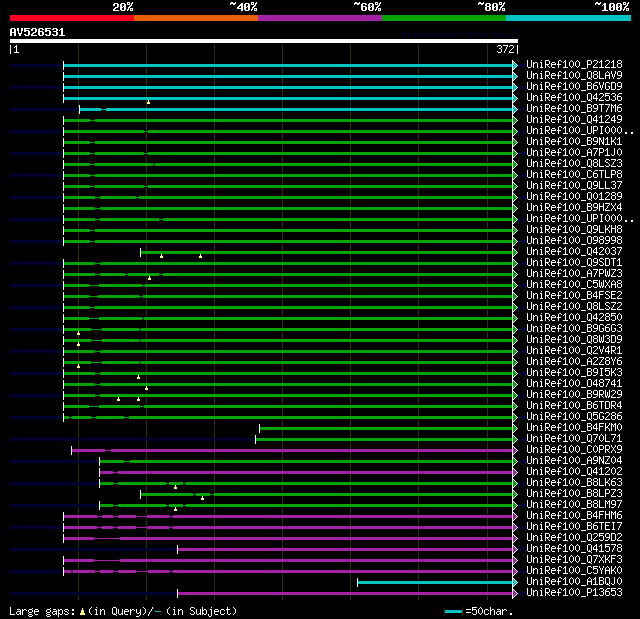
Task: Select label UniRef100_A7P1J0
Action: (x=574, y=153)
